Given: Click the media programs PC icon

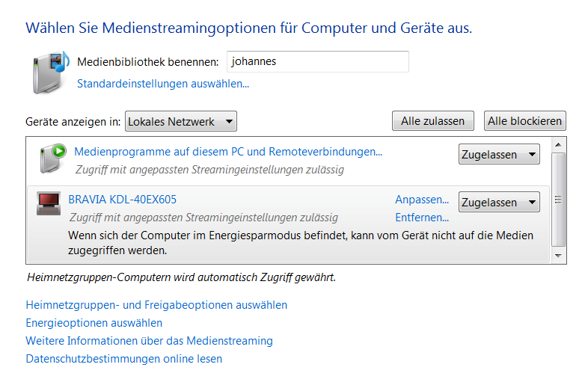Looking at the screenshot, I should [x=53, y=158].
